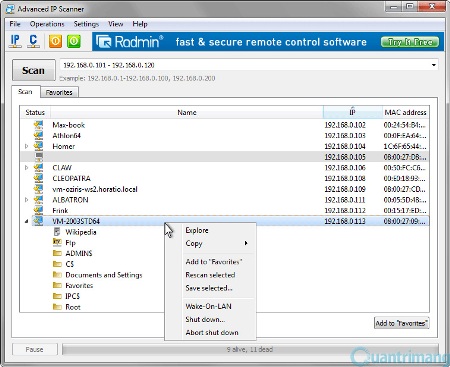
Task: Select the Max-book computer icon
Action: pyautogui.click(x=39, y=125)
